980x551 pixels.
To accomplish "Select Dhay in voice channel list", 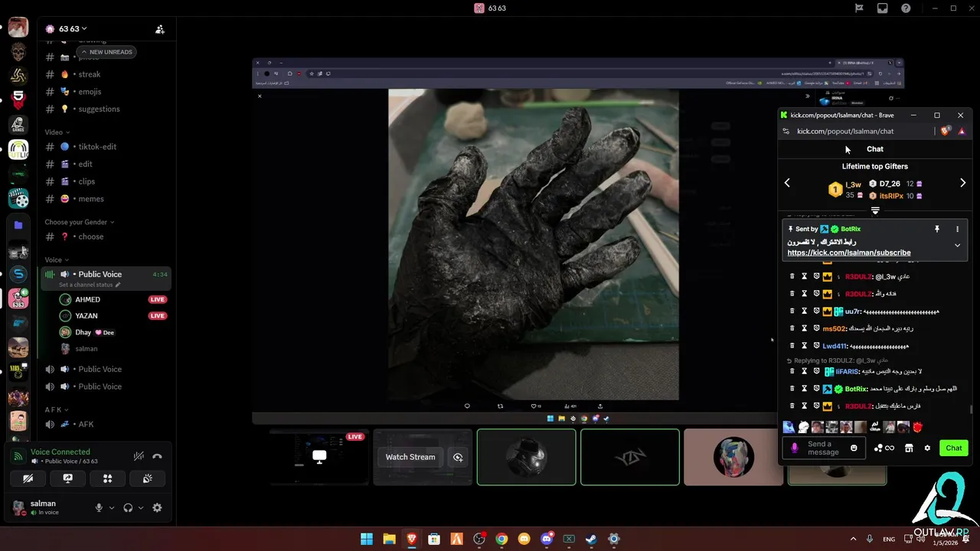I will click(113, 332).
